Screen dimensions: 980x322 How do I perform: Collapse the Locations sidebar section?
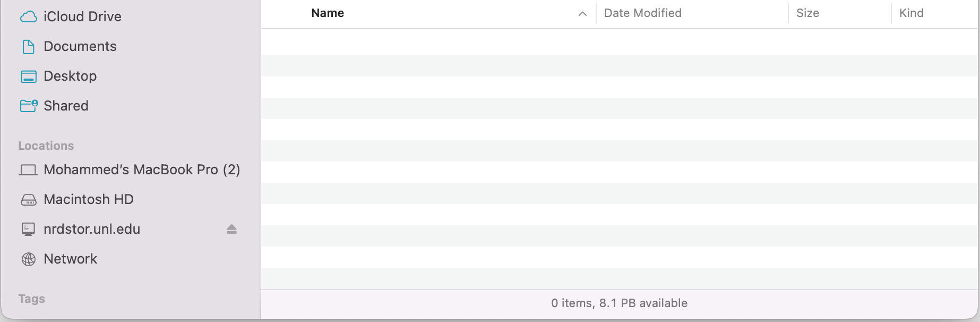[46, 146]
